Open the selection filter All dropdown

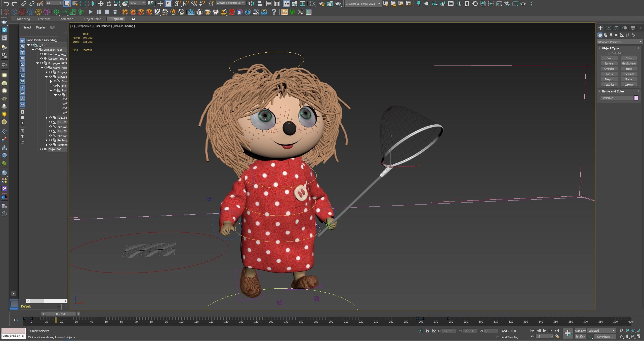54,3
